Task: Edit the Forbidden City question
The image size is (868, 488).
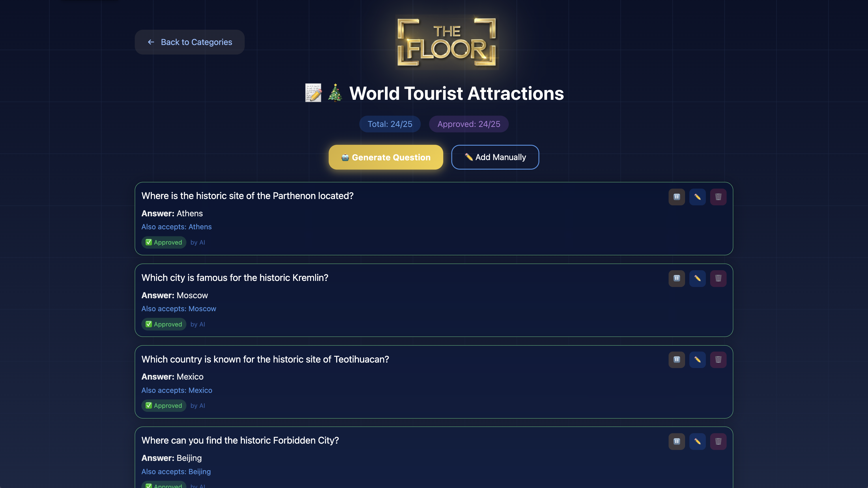Action: (x=697, y=442)
